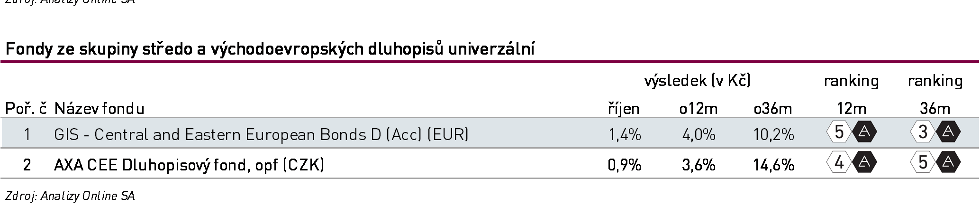Click the 14,6% o36m value for AXA

coord(773,165)
